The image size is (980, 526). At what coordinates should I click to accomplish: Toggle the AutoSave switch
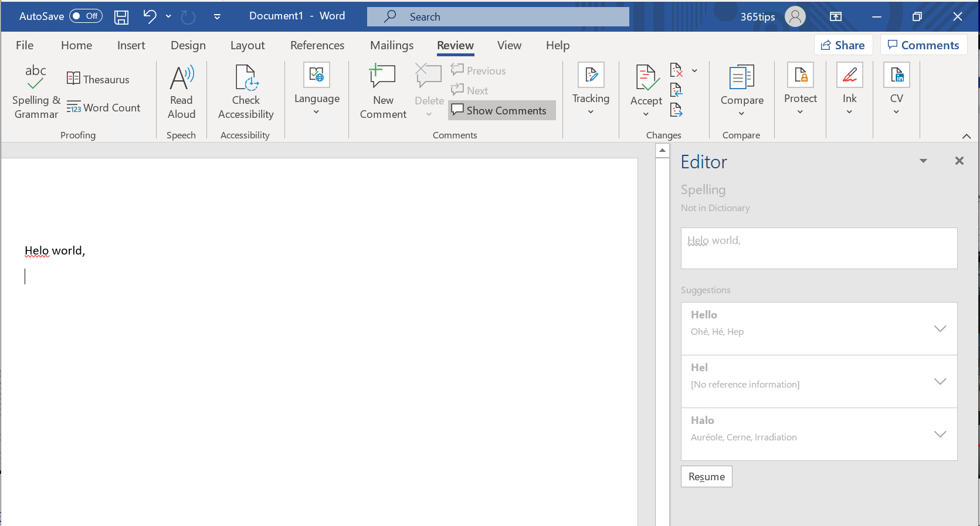point(86,16)
